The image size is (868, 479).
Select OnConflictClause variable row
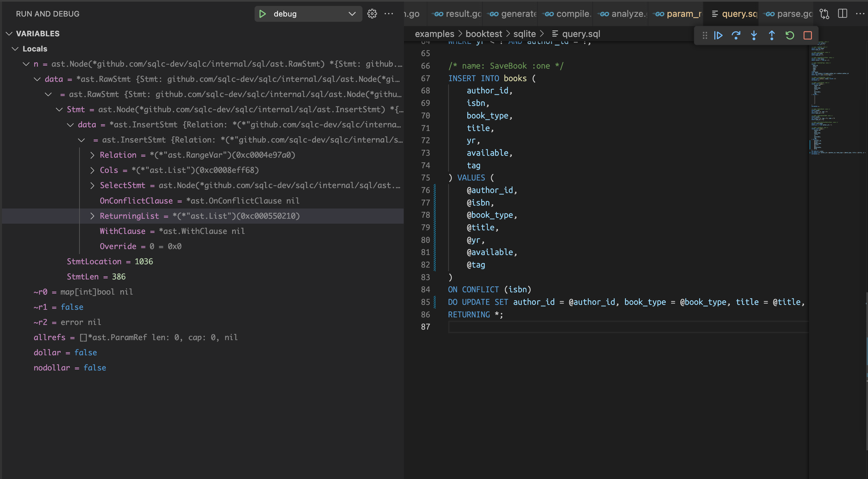point(203,201)
